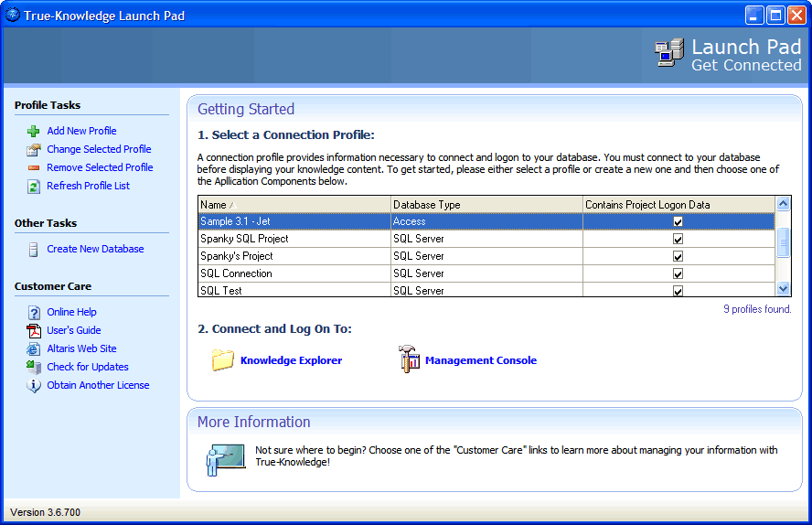Click the Management Console hammer icon
The height and width of the screenshot is (525, 812).
coord(409,359)
